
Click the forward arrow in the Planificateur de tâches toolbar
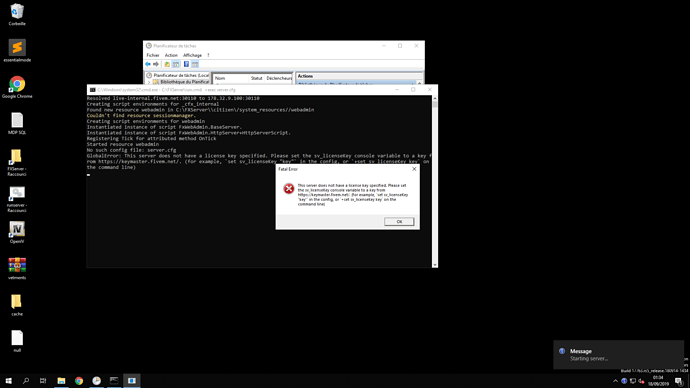[x=156, y=64]
